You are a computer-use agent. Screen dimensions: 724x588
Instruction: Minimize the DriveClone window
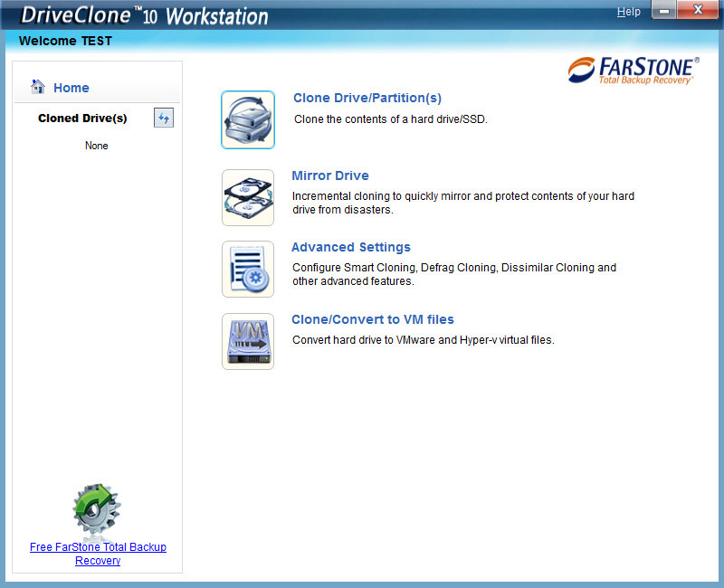tap(664, 10)
